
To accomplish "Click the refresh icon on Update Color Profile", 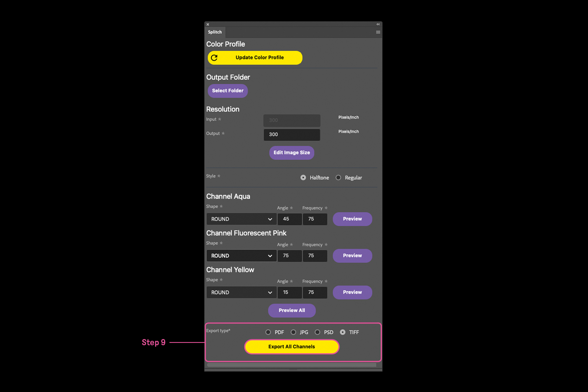I will [214, 58].
